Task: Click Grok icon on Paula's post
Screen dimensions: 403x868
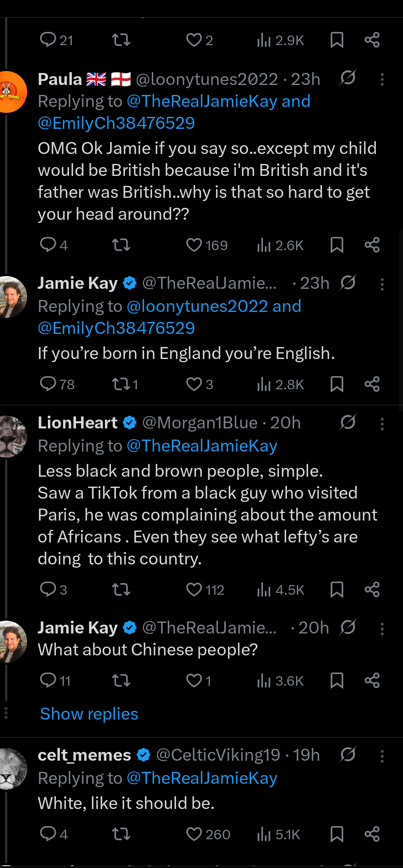Action: coord(348,78)
